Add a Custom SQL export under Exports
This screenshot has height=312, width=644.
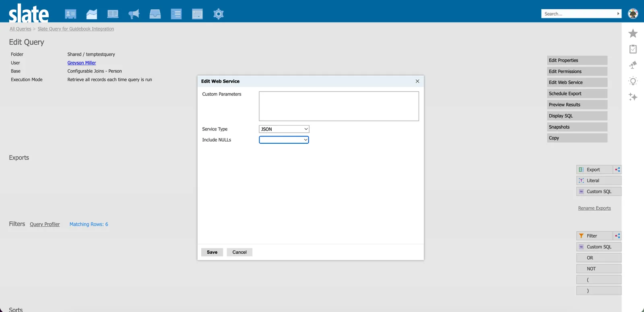click(x=599, y=192)
